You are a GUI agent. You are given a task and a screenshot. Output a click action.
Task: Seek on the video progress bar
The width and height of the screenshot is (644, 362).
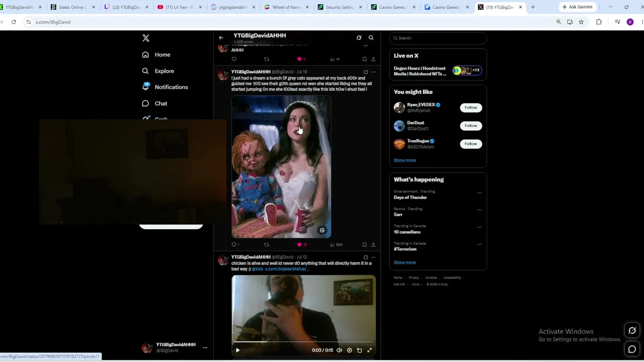point(303,342)
